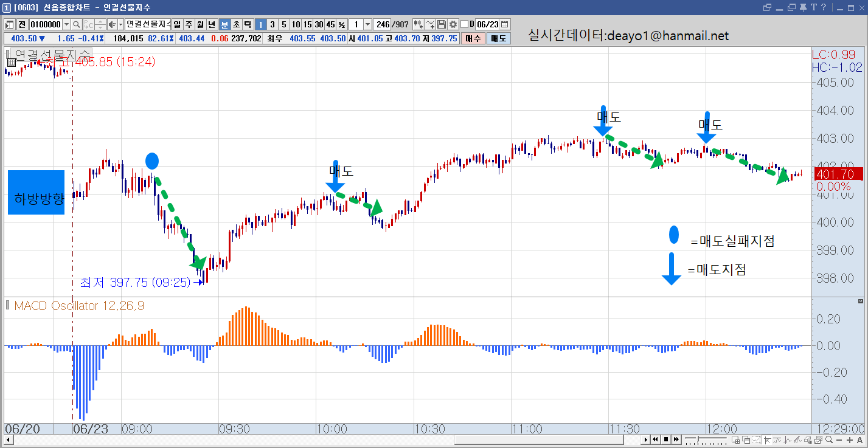Click the layout icon at far left of toolbar
This screenshot has width=868, height=448.
click(10, 24)
